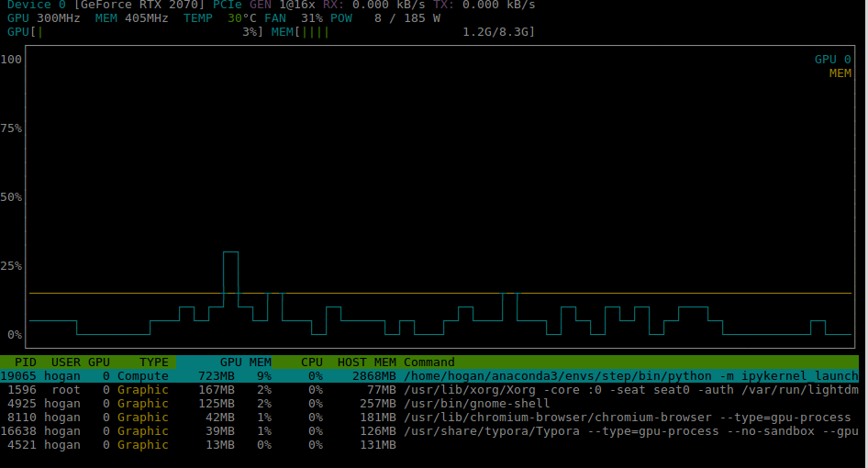This screenshot has width=868, height=468.
Task: Select the chromium-browser gpu-process row
Action: (x=429, y=418)
